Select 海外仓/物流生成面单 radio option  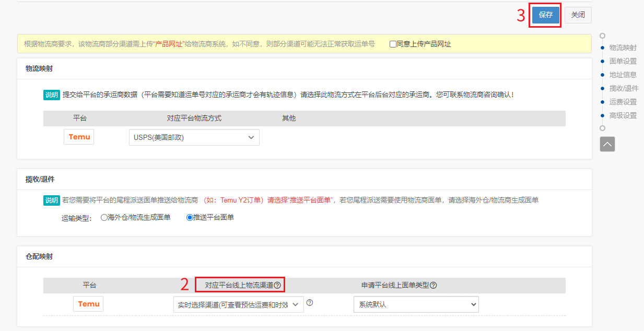[x=104, y=217]
